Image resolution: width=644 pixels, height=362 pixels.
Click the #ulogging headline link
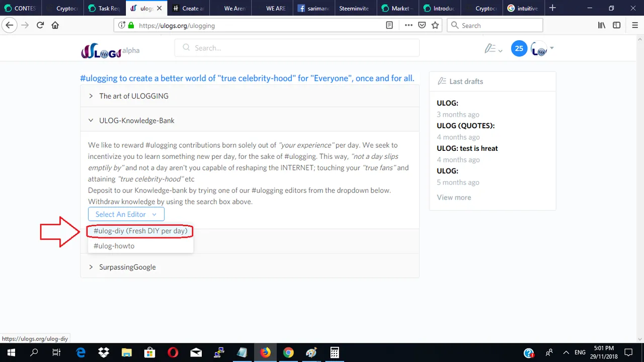click(247, 78)
